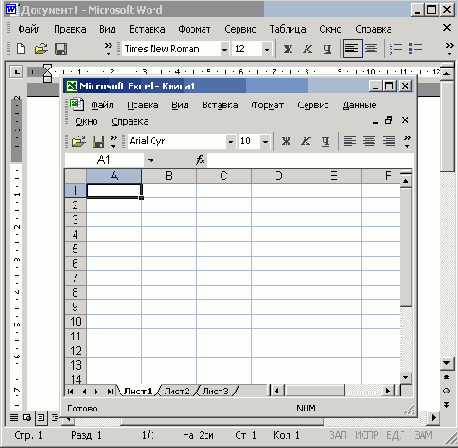Click Open folder icon in Word toolbar
Screen dimensions: 458x448
pyautogui.click(x=41, y=49)
